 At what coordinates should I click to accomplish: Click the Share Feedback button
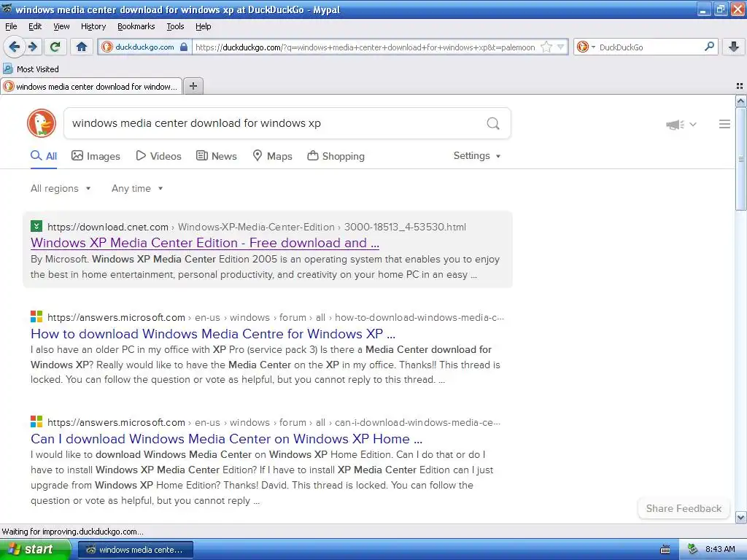[x=684, y=508]
